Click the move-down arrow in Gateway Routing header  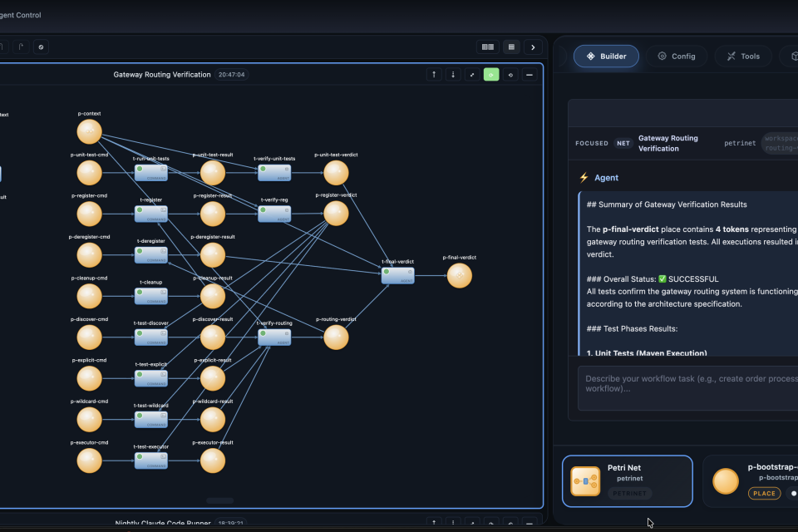click(x=453, y=75)
